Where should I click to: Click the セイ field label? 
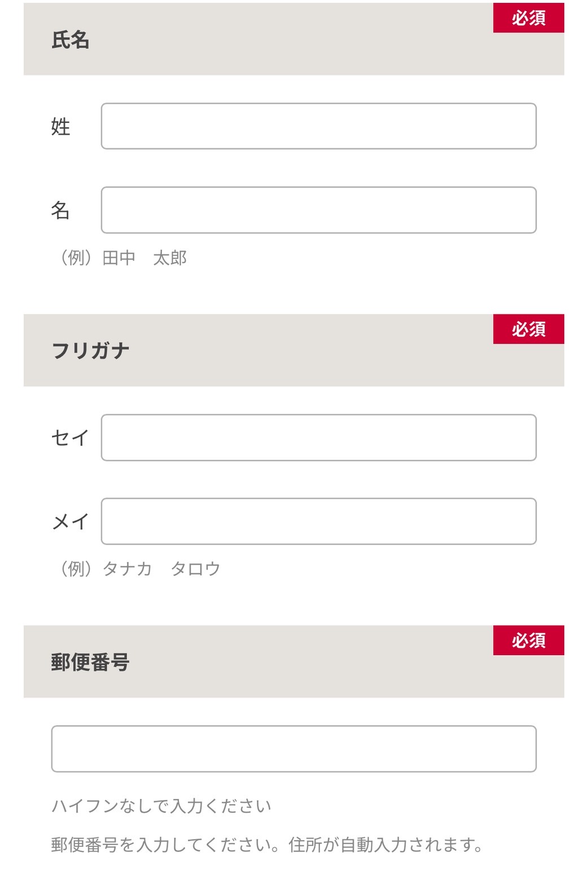pyautogui.click(x=68, y=438)
